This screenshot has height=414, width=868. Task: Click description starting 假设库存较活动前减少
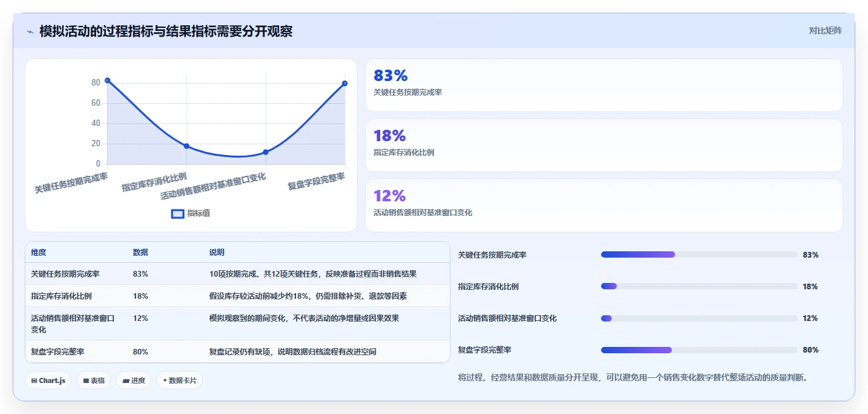[308, 296]
